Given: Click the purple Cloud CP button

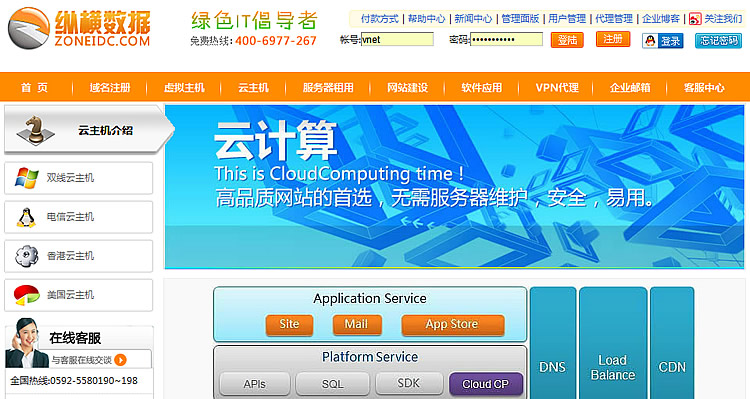Looking at the screenshot, I should [x=485, y=384].
